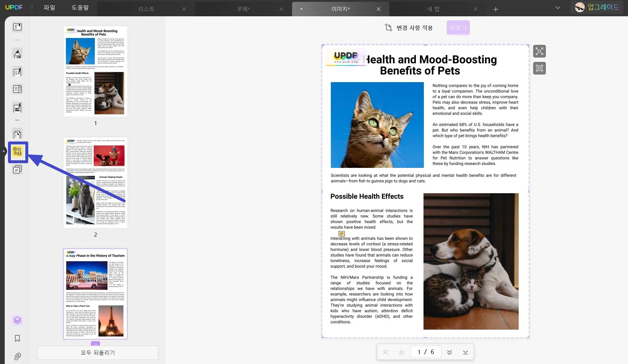This screenshot has width=628, height=364.
Task: Click 모두 되돌리기 button
Action: click(x=98, y=353)
